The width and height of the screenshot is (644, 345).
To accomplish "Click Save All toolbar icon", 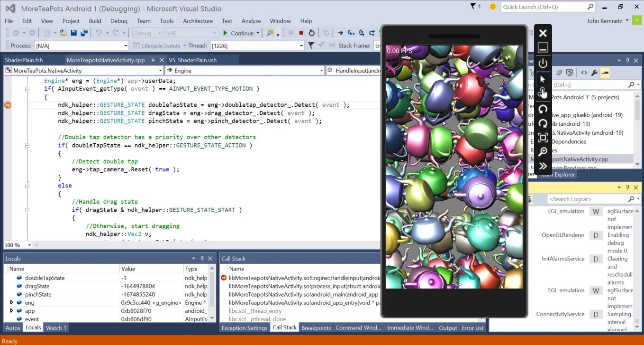I will [x=84, y=33].
